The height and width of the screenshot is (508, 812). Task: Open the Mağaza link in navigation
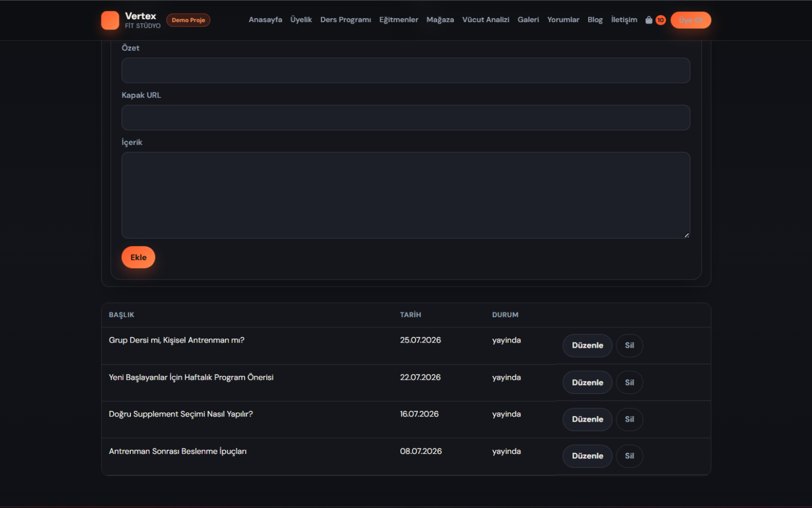pos(440,20)
